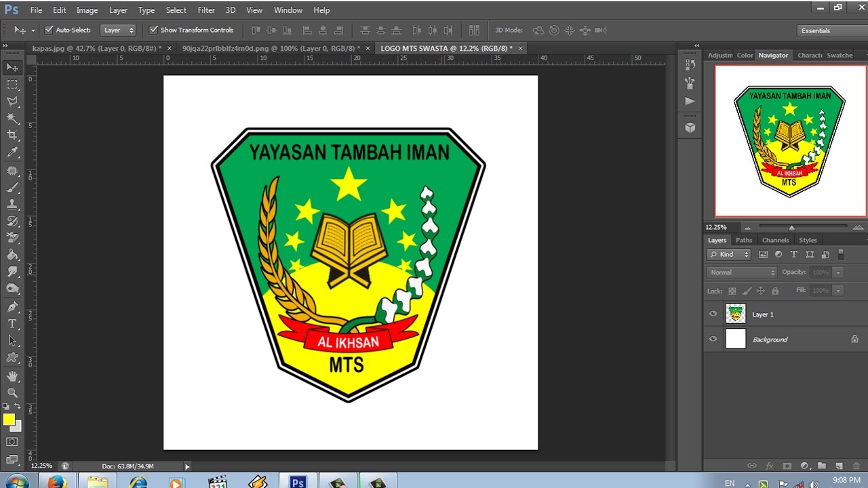This screenshot has width=868, height=488.
Task: Select the Zoom tool
Action: 12,392
